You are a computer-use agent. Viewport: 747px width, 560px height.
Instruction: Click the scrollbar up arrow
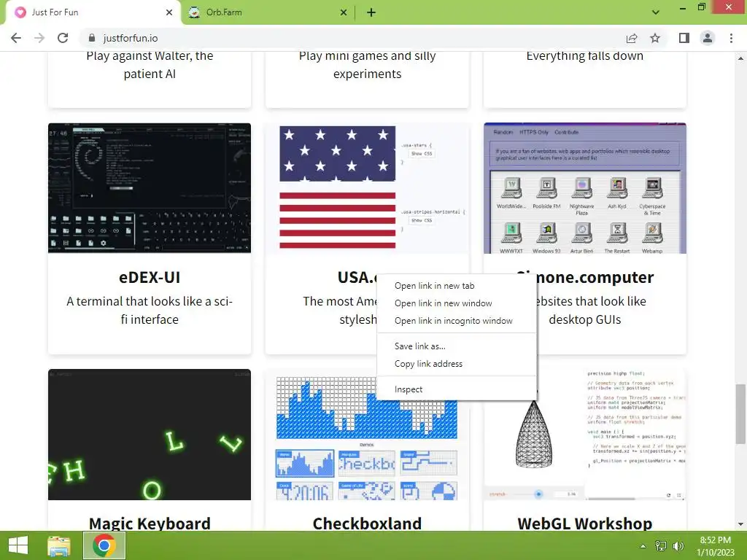tap(740, 58)
